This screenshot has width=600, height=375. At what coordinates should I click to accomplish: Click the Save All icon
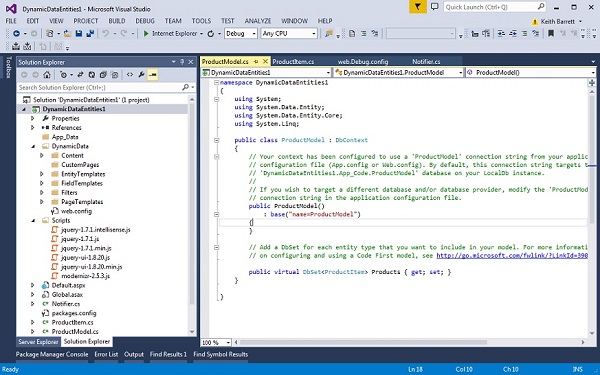click(90, 34)
